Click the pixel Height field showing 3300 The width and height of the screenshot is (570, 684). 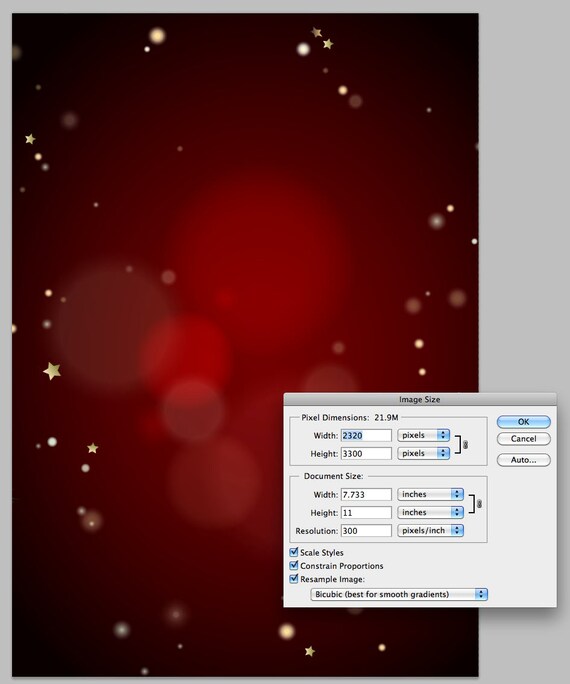[x=366, y=454]
